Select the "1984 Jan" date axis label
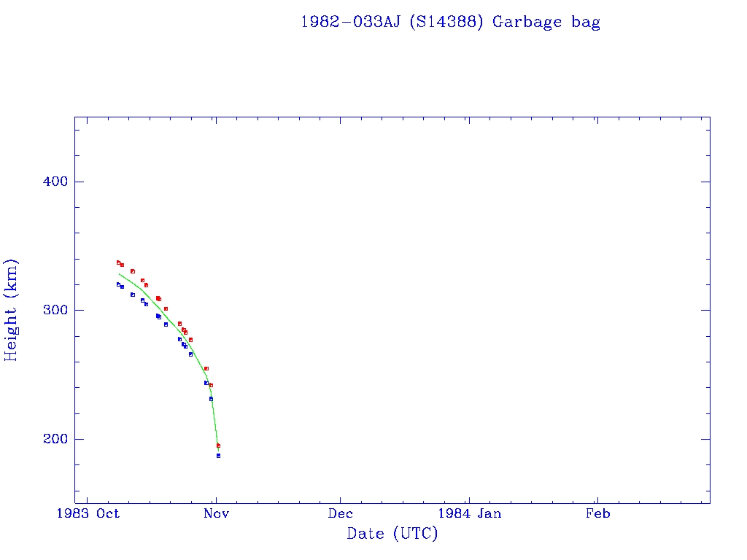The image size is (747, 560). pyautogui.click(x=468, y=513)
